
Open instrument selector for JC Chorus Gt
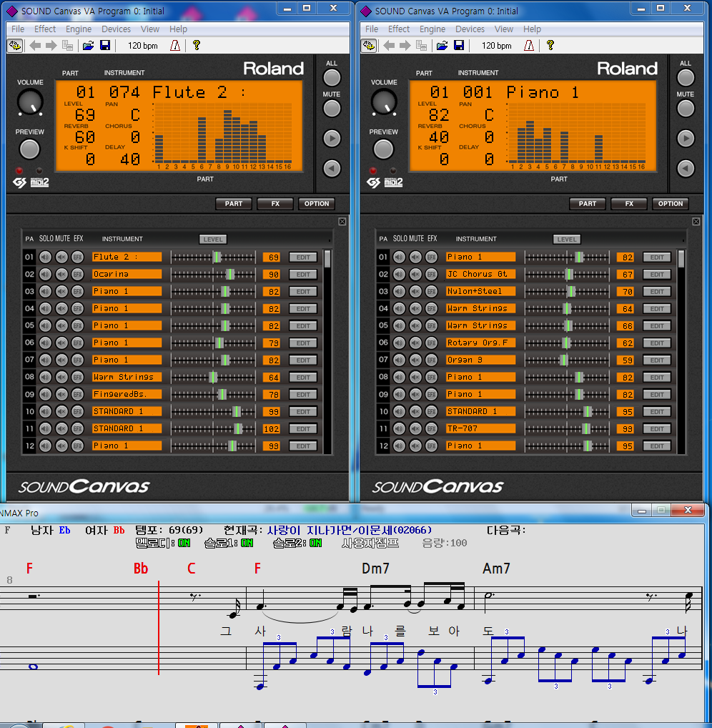pyautogui.click(x=480, y=274)
